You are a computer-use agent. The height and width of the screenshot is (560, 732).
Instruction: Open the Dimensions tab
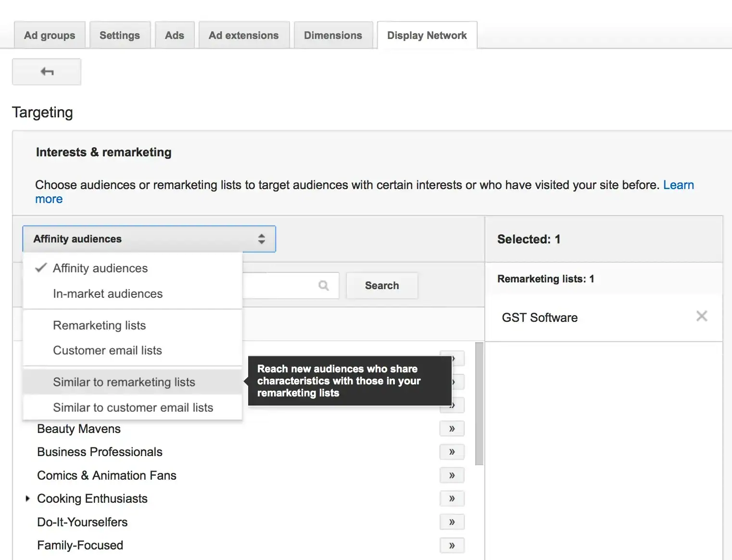tap(333, 35)
